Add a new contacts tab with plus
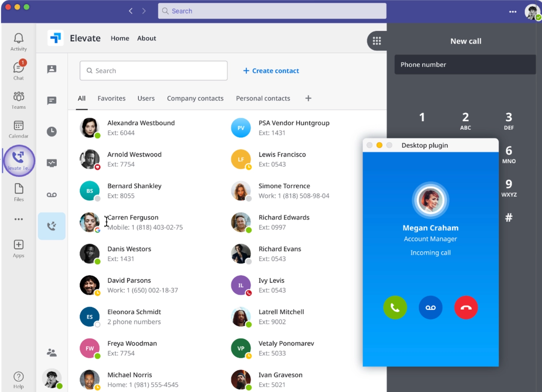This screenshot has height=392, width=542. pos(308,98)
